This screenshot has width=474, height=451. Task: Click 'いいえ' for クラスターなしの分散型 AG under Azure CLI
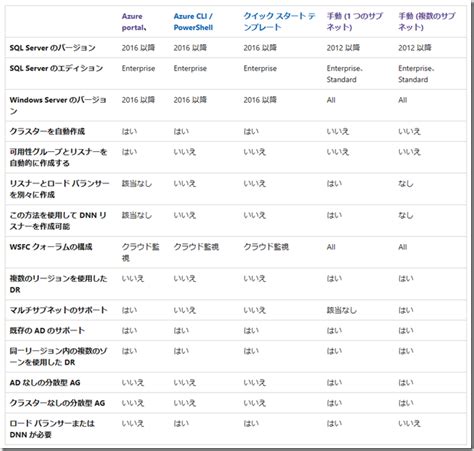click(185, 403)
